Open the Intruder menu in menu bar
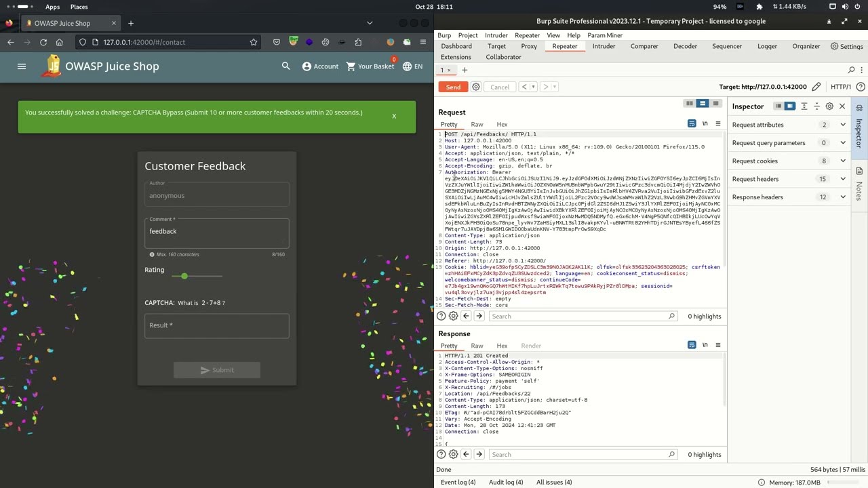 click(496, 35)
